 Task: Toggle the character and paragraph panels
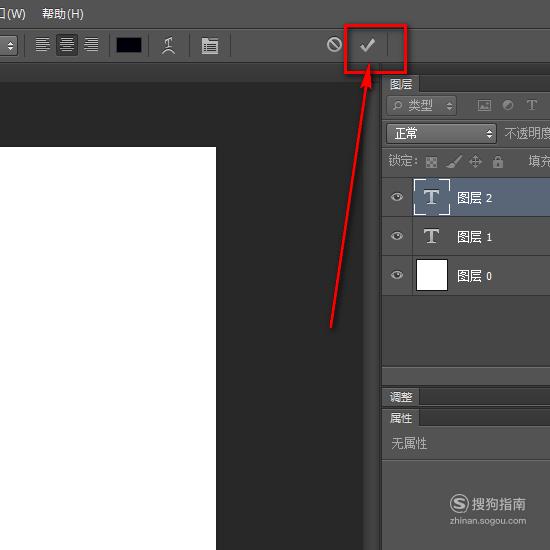pos(210,46)
